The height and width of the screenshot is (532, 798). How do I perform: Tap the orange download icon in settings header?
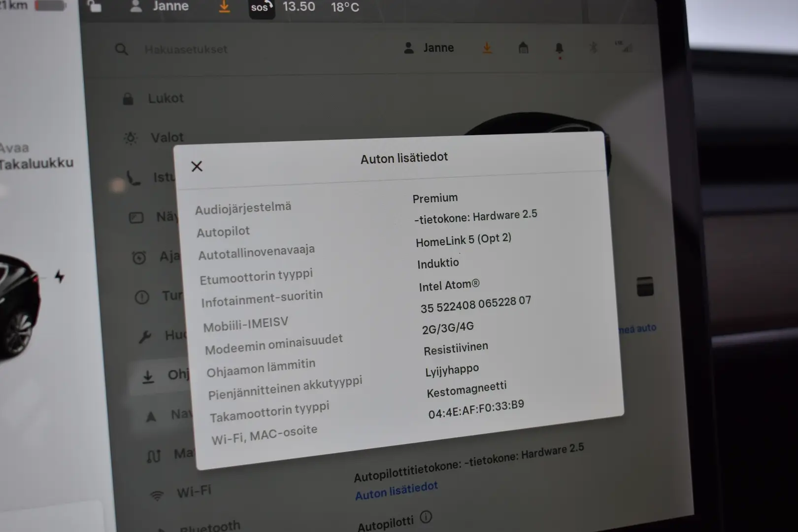487,48
